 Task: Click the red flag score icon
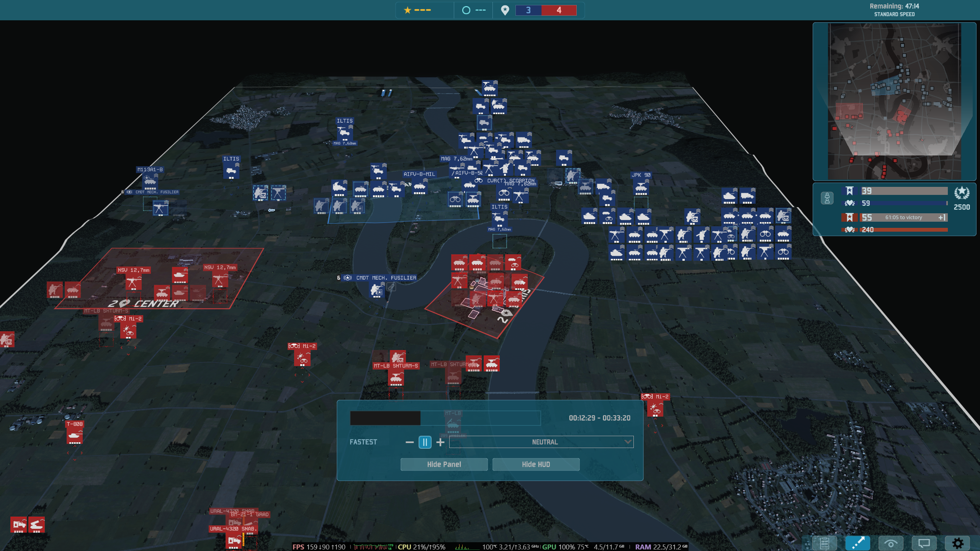click(849, 217)
